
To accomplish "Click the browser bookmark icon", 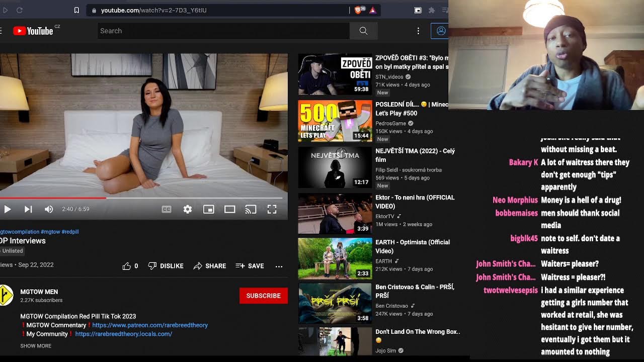I will coord(76,10).
